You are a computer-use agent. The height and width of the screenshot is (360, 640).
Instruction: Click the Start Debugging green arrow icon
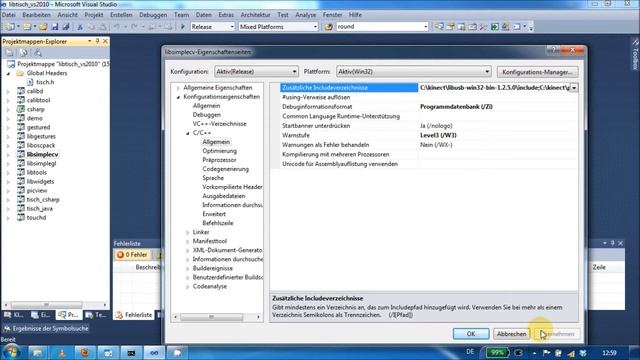pos(183,27)
